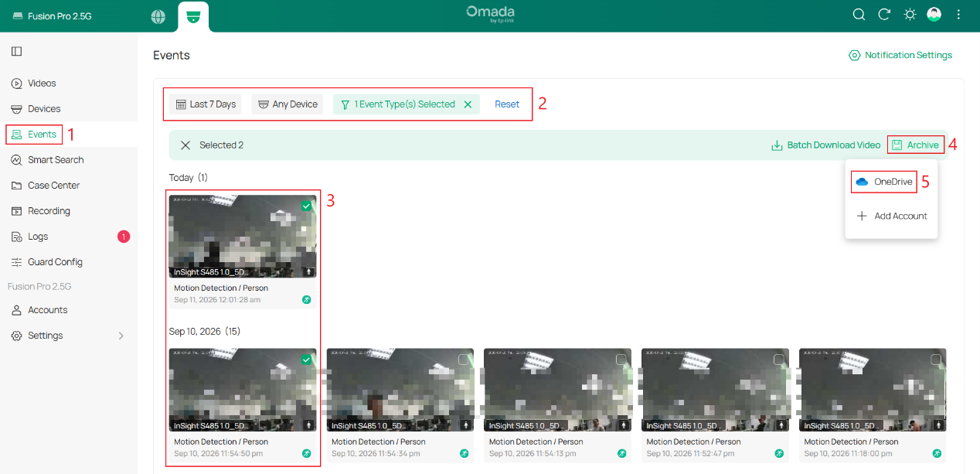
Task: Toggle the light/dark theme sun icon
Action: [910, 15]
